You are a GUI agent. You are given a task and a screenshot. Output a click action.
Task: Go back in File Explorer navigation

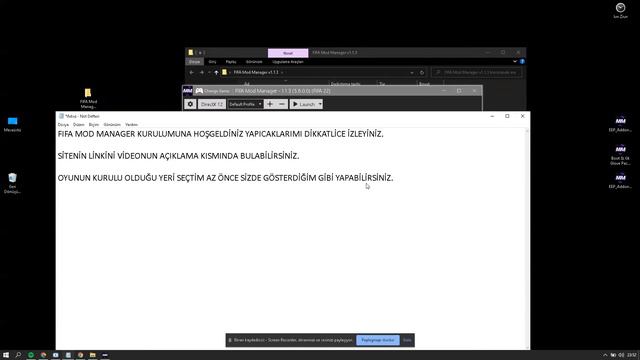[x=191, y=72]
